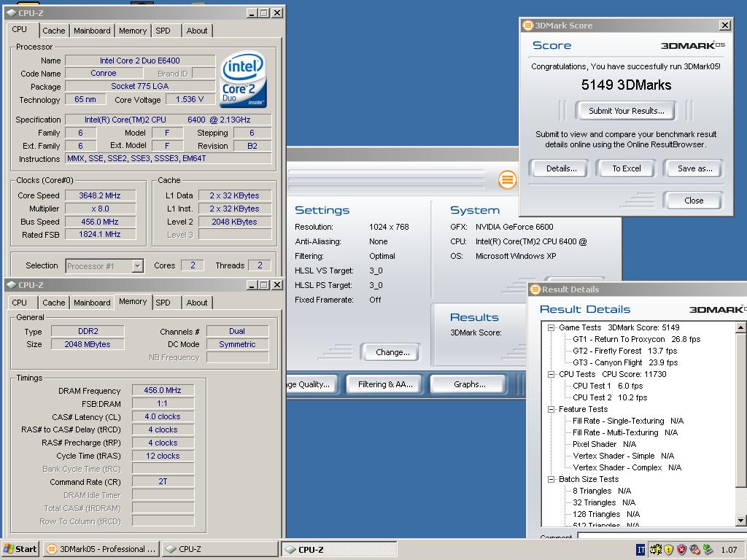Click the red shield tray icon

[682, 550]
